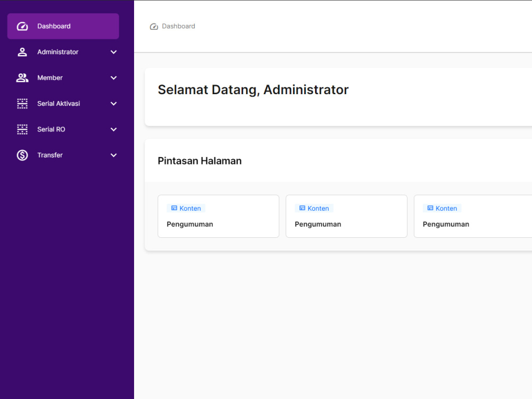Open the first Pengumuman shortcut card
The image size is (532, 399).
click(x=219, y=216)
